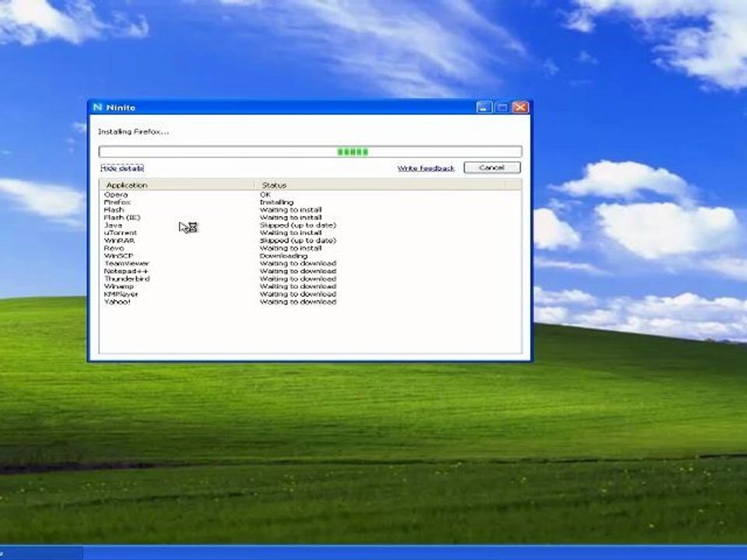Click the Ninite window title bar

point(310,107)
